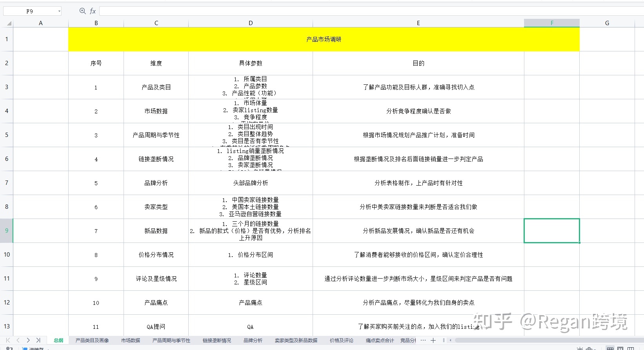Jump to the last sheet with the arrow
This screenshot has height=350, width=644.
[38, 340]
